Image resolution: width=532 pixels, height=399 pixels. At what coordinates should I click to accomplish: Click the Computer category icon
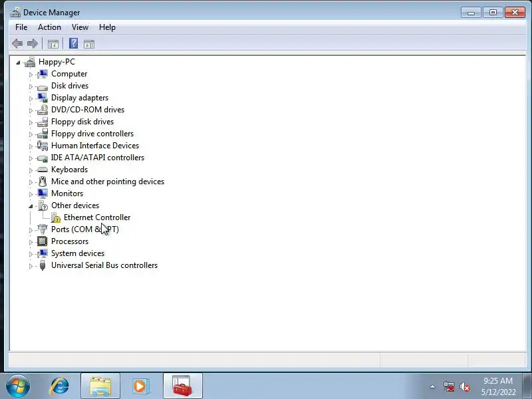pyautogui.click(x=43, y=74)
